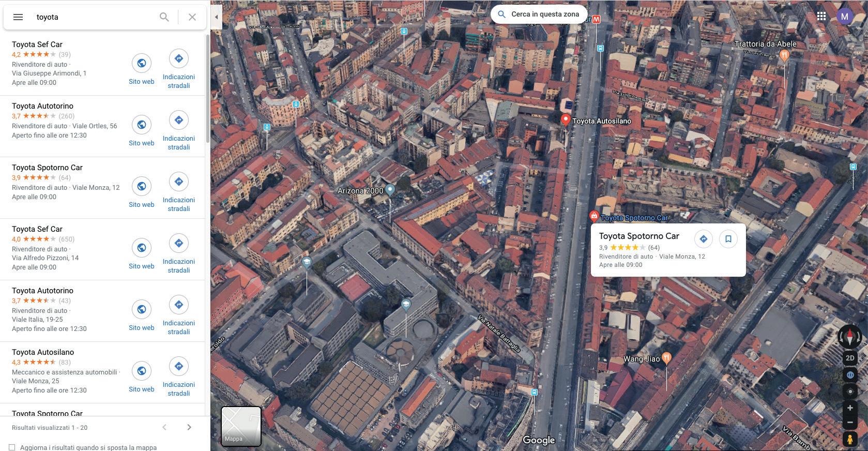Open website for Toyota Autosilano, Viale Monza 25

click(x=141, y=377)
